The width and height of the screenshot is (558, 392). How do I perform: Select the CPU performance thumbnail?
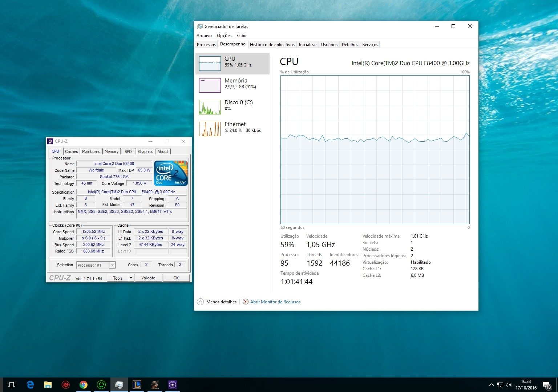[x=210, y=64]
